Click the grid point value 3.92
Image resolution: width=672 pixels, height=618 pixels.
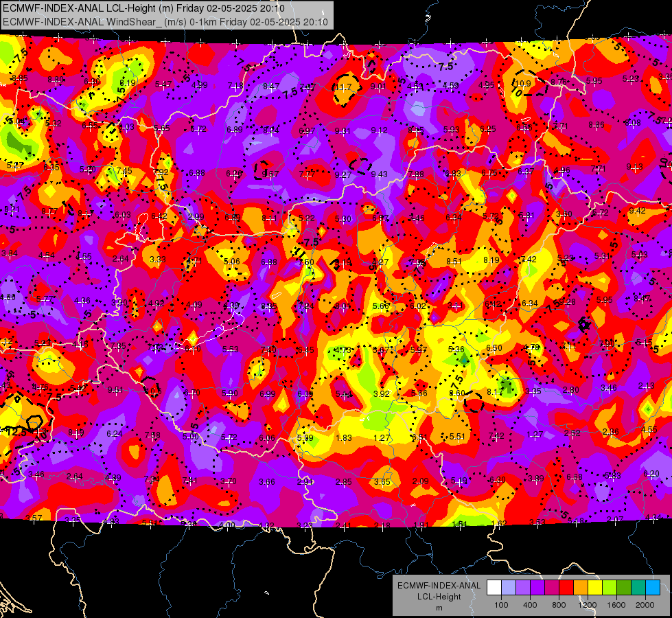pos(382,393)
